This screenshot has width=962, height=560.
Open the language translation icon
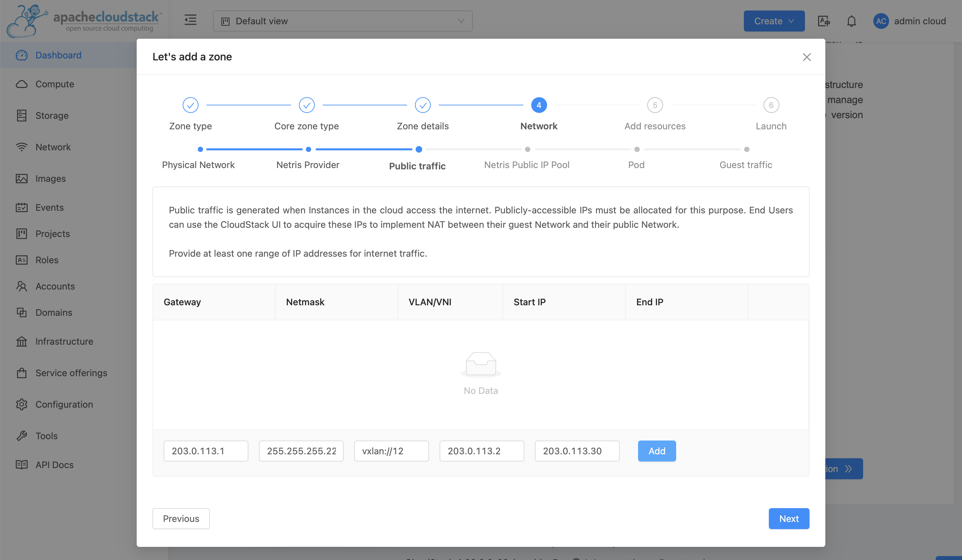823,21
